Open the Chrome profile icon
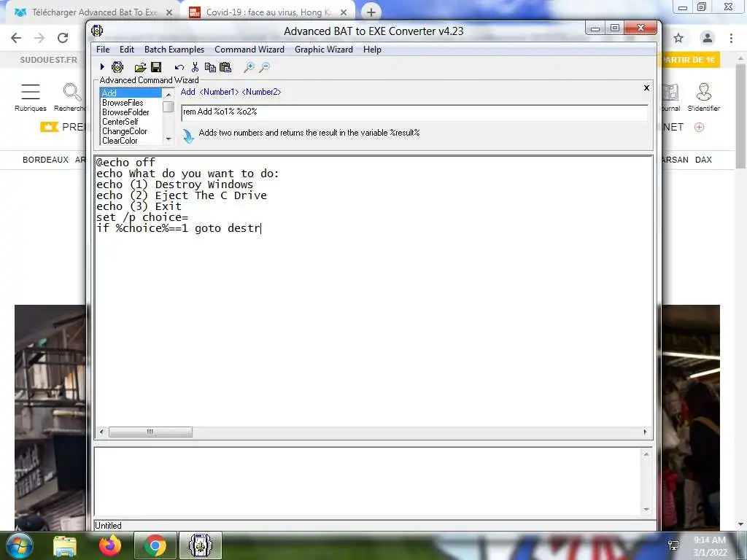Screen dimensions: 747x560 (x=708, y=38)
